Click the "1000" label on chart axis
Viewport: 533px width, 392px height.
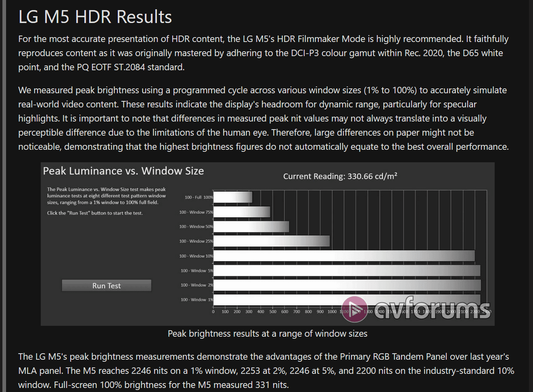tap(332, 311)
